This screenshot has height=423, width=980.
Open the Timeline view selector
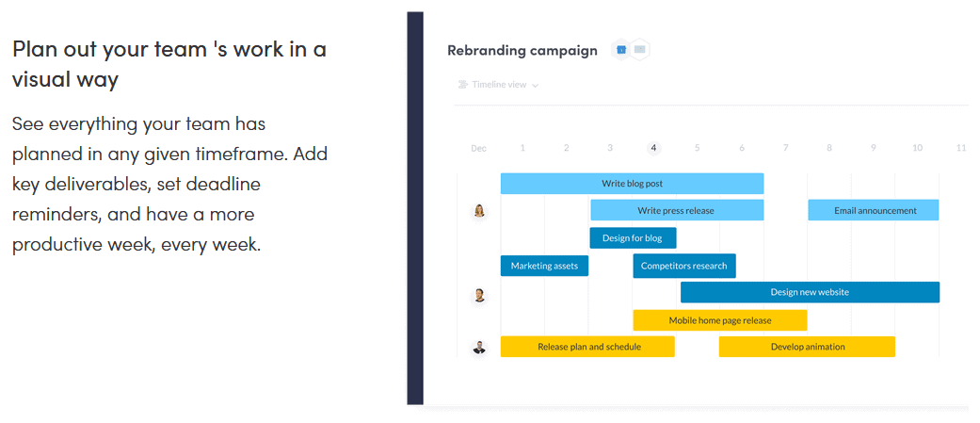pyautogui.click(x=499, y=85)
